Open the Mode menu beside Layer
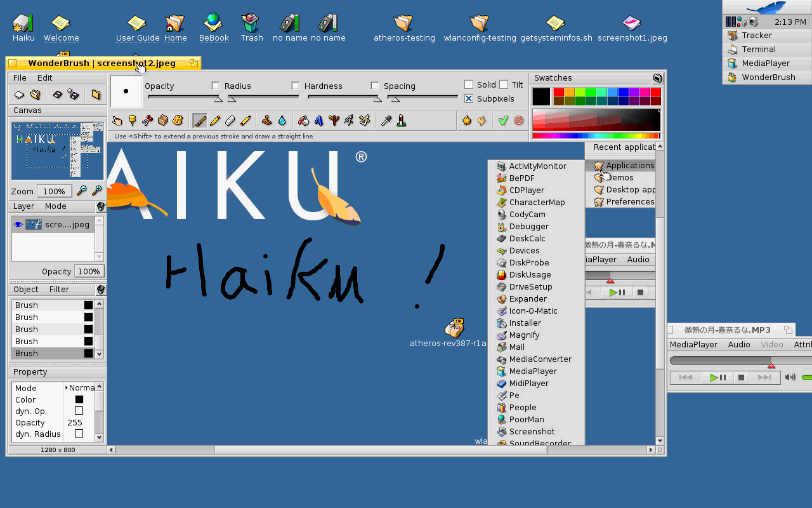The width and height of the screenshot is (812, 508). (56, 206)
